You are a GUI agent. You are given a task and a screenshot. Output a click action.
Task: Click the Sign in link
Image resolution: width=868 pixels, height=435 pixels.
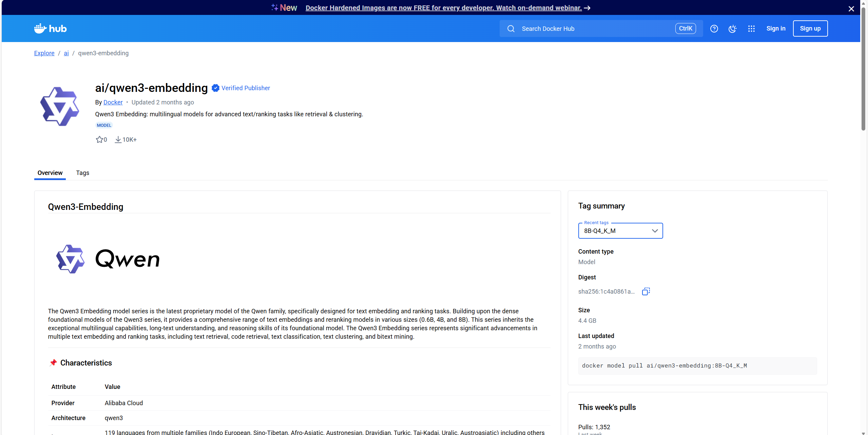coord(776,28)
